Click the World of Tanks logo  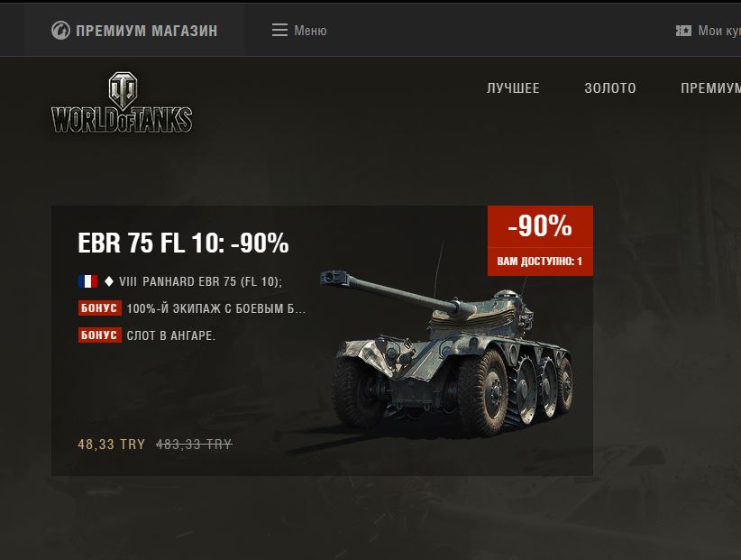tap(122, 103)
